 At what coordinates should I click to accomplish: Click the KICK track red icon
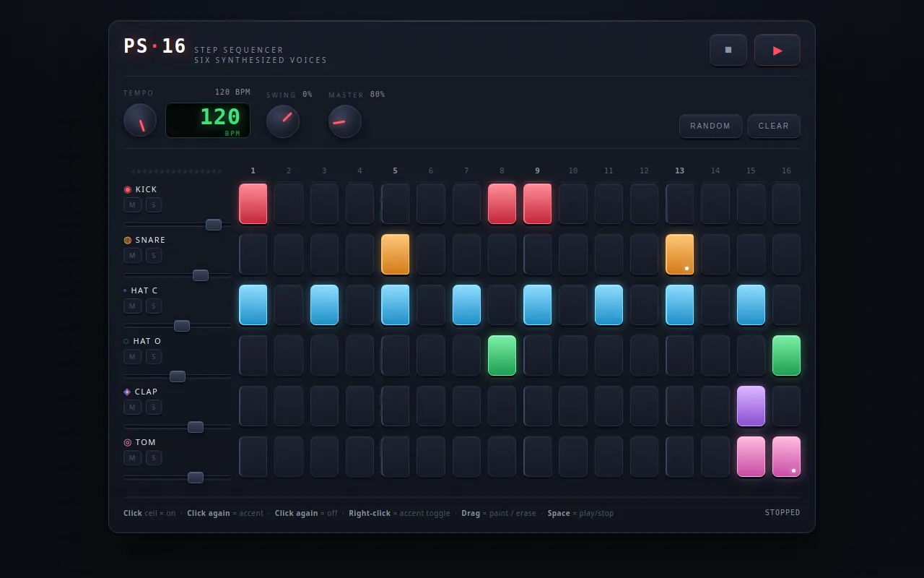pos(128,189)
